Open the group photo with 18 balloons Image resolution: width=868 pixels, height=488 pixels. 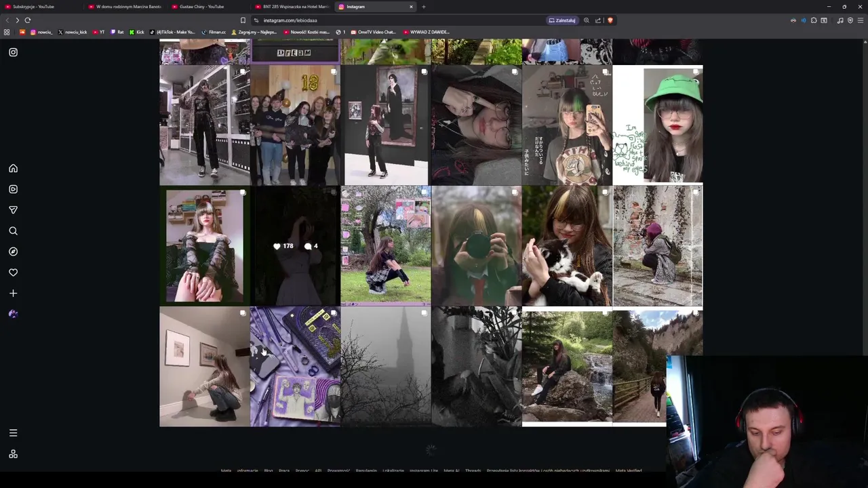295,125
